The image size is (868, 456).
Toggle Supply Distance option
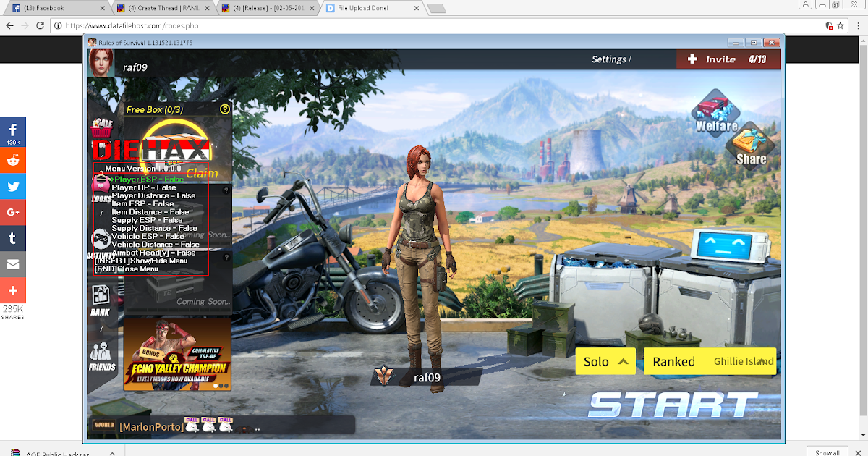[154, 228]
